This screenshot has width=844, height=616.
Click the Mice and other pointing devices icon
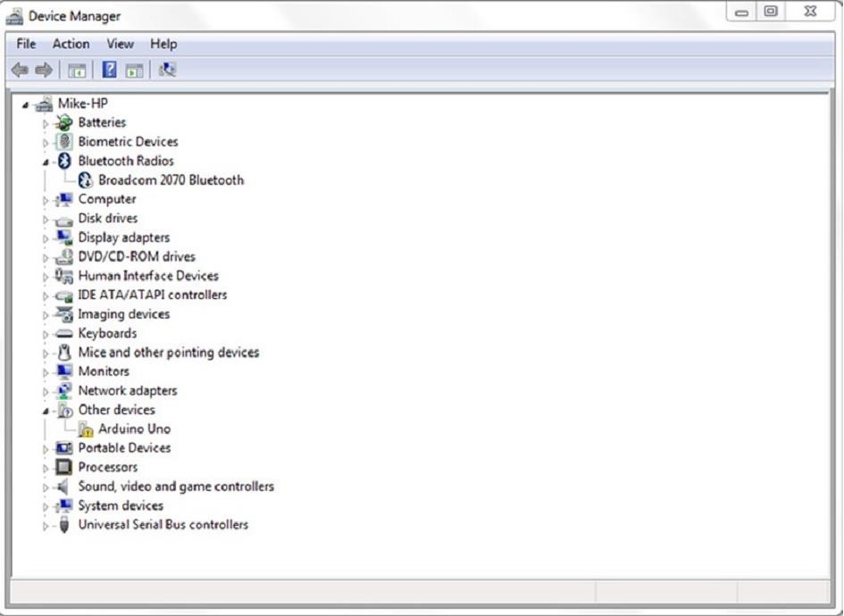pos(64,353)
